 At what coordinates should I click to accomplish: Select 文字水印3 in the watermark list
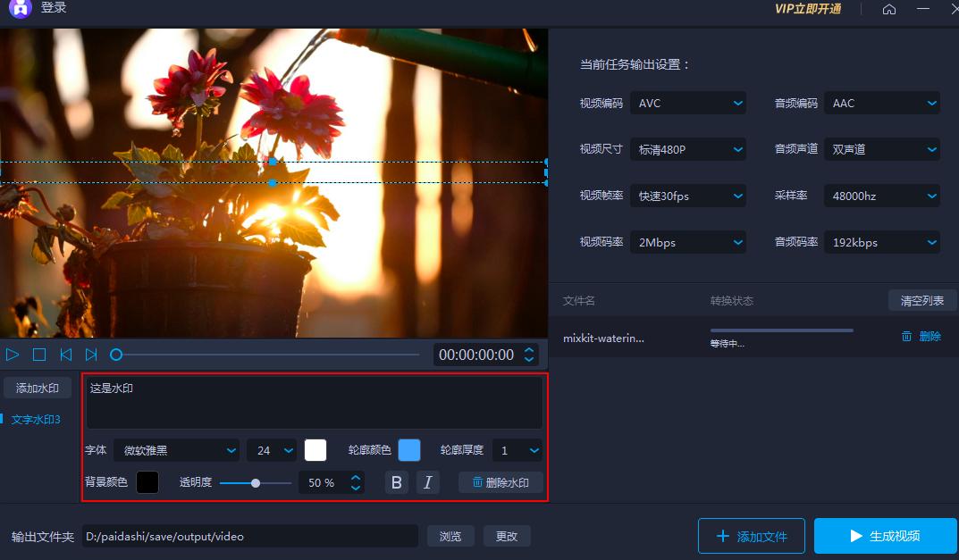36,419
